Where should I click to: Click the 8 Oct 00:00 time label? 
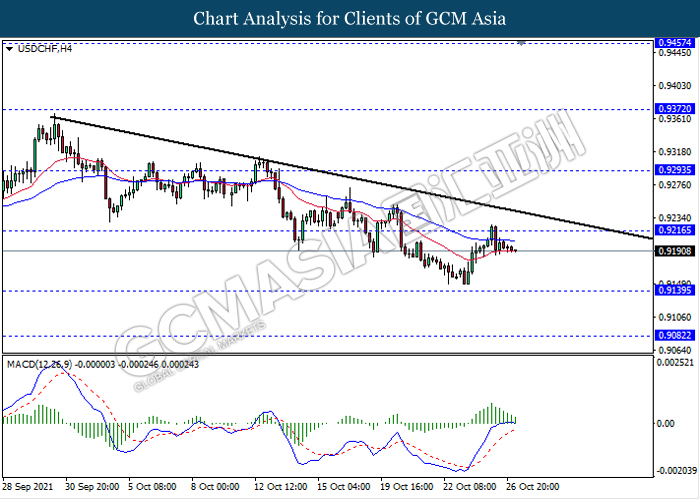pyautogui.click(x=215, y=487)
